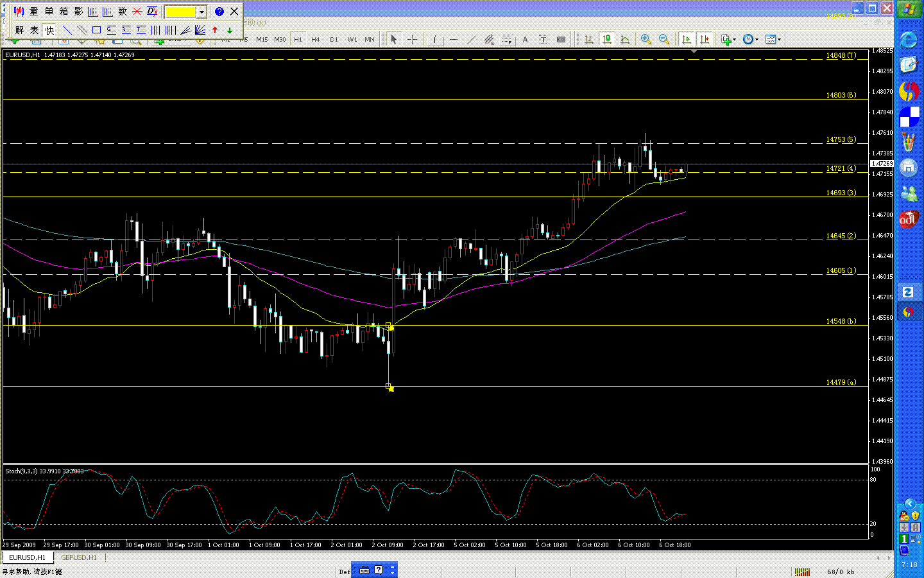Click the 量 button in the floating toolbar
The image size is (924, 578).
pyautogui.click(x=33, y=12)
